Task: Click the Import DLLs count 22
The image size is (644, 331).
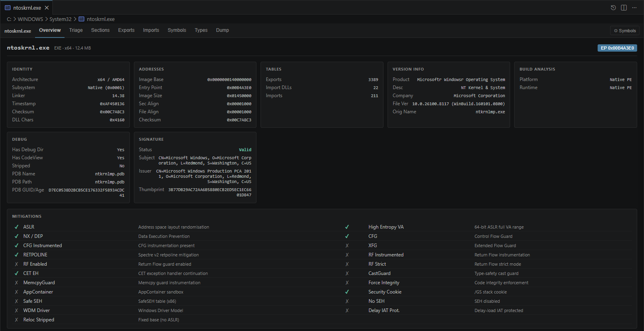Action: (376, 88)
